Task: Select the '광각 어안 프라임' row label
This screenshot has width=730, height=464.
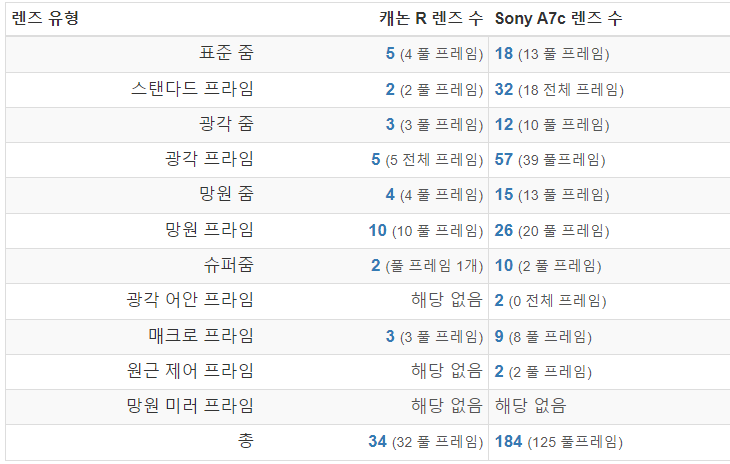Action: point(190,300)
